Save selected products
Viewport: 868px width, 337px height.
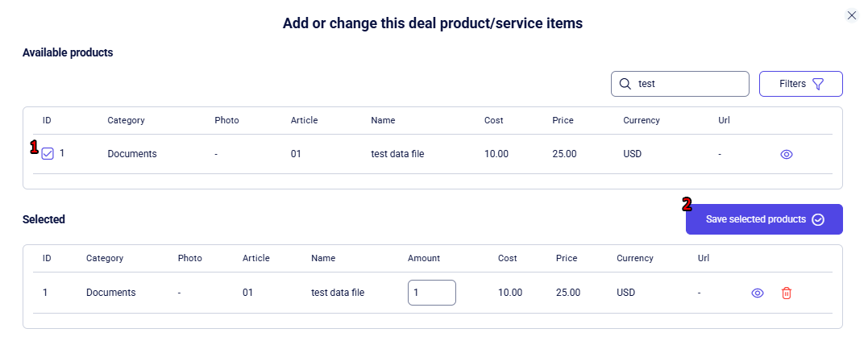pyautogui.click(x=756, y=219)
